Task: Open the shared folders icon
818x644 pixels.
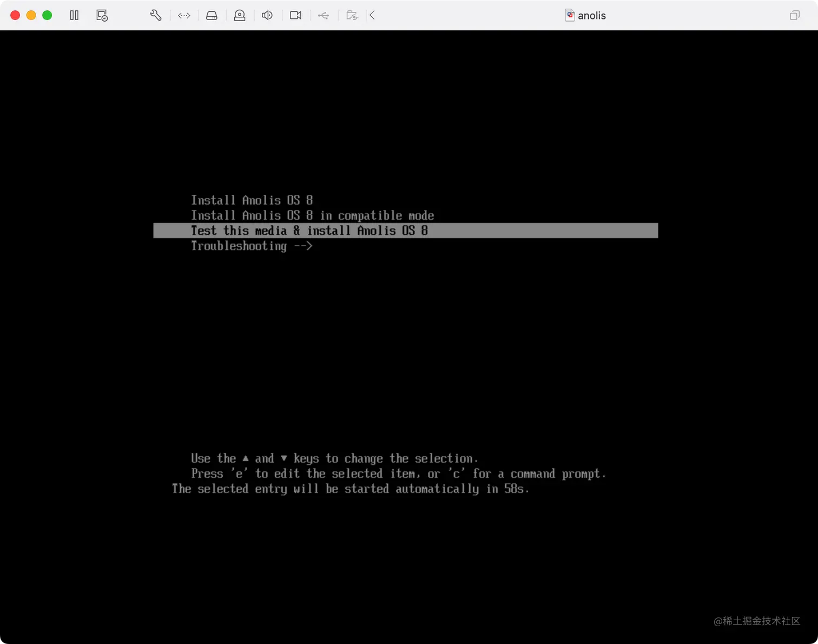Action: click(x=352, y=15)
